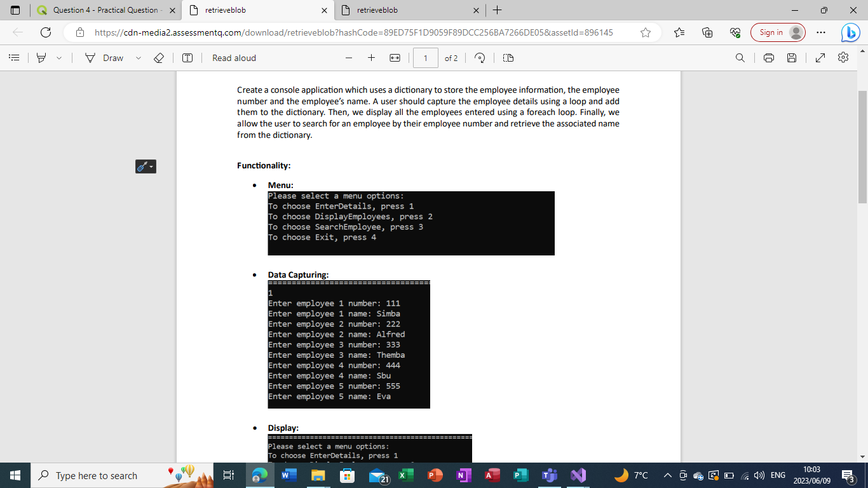868x488 pixels.
Task: Open the PDF table of contents panel
Action: click(x=14, y=57)
